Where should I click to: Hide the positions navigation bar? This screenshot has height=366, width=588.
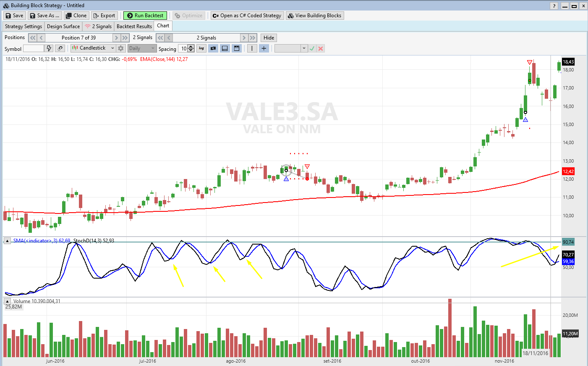tap(269, 38)
